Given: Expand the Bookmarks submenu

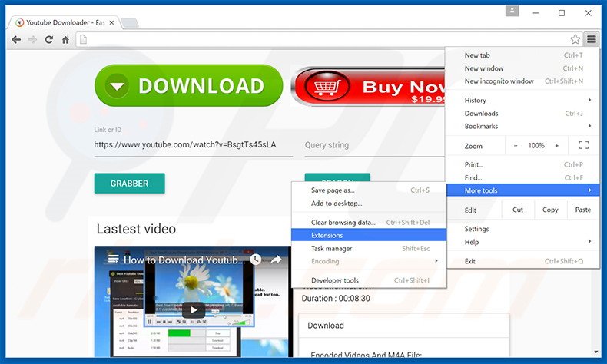Looking at the screenshot, I should 523,126.
